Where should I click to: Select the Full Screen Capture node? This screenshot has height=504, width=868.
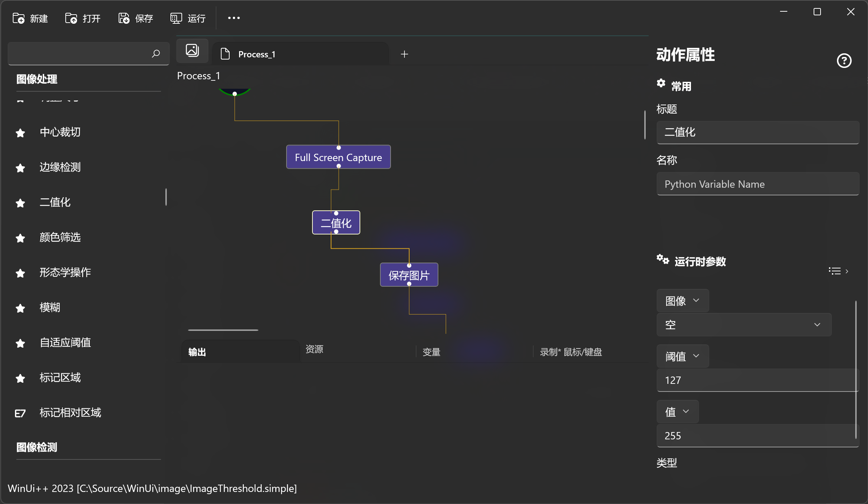[x=338, y=157]
